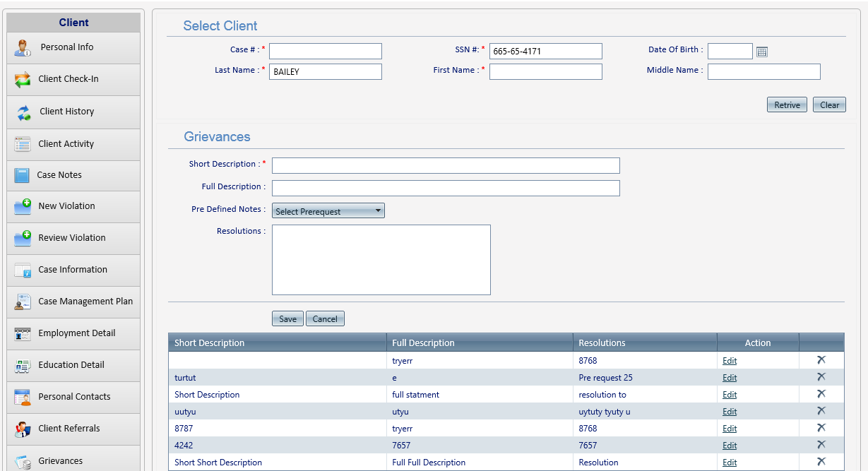Open the Review Violation folder icon
The image size is (868, 471).
point(23,239)
